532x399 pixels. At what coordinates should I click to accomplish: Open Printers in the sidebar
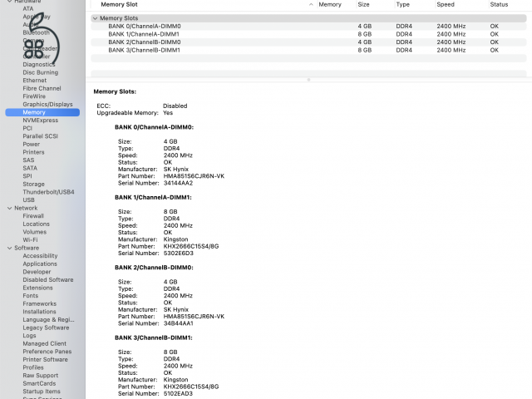[33, 152]
